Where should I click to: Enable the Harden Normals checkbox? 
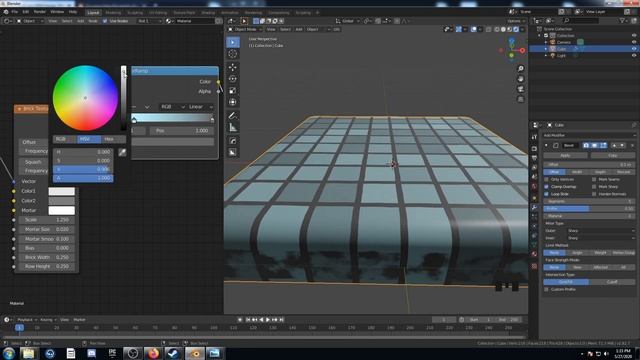[x=594, y=194]
